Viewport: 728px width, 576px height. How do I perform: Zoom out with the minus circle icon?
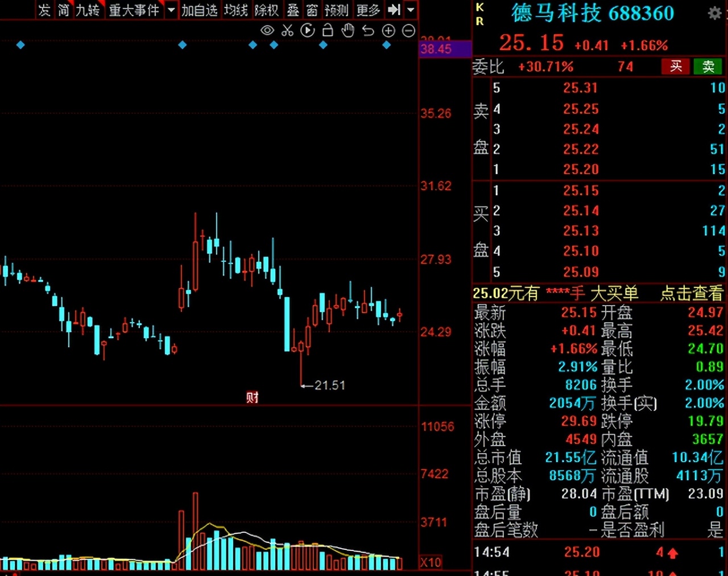[408, 31]
